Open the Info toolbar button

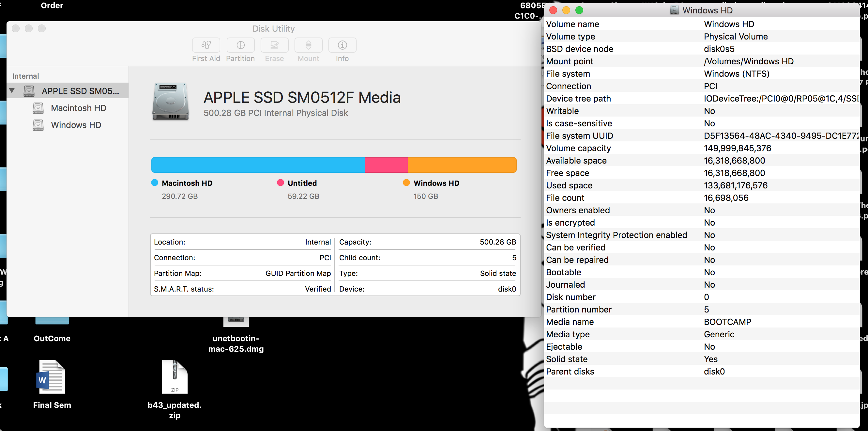[x=342, y=45]
